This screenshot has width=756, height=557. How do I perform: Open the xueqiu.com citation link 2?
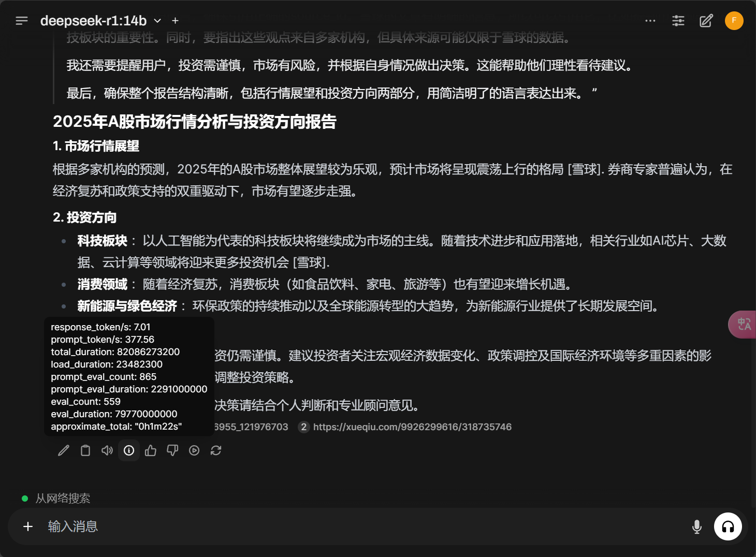pos(412,427)
